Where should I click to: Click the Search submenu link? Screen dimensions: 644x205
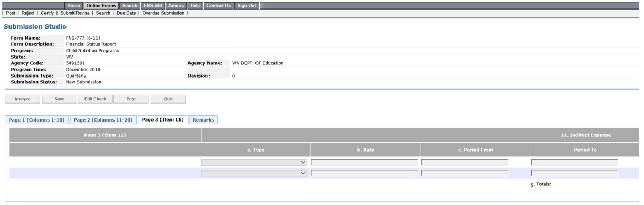click(x=103, y=13)
